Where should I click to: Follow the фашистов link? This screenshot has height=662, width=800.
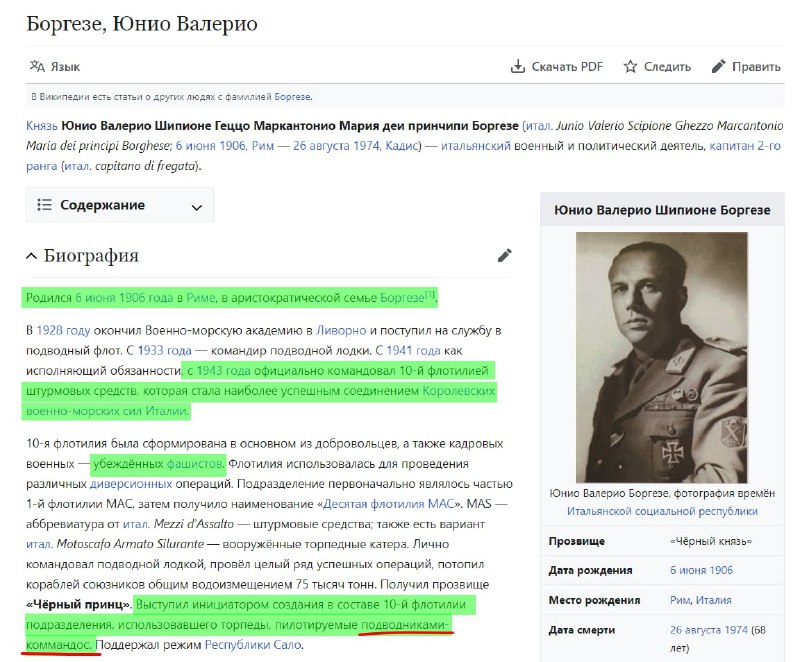[x=194, y=464]
